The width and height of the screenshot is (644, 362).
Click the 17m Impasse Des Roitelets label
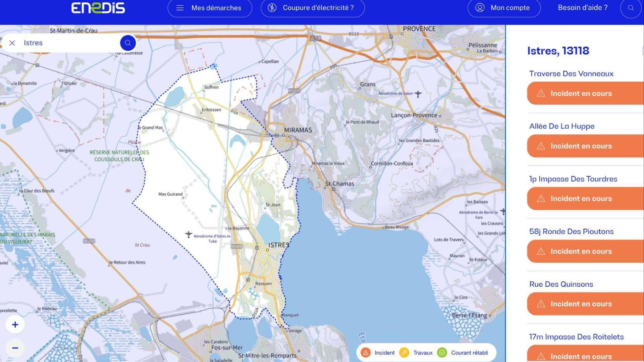point(576,337)
